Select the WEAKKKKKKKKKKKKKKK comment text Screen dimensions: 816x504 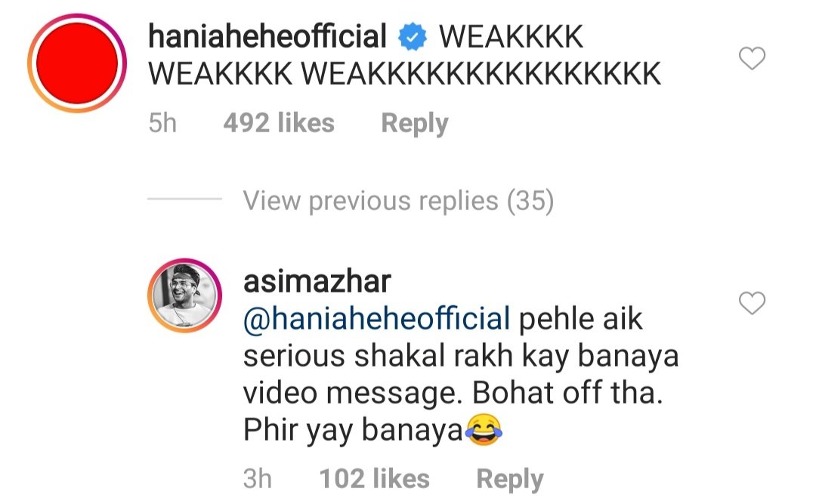pos(481,73)
